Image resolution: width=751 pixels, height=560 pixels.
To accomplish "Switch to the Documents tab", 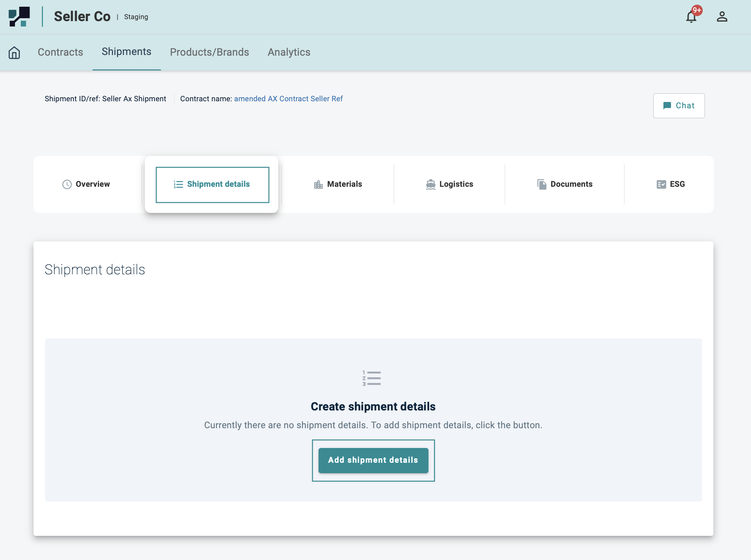I will tap(571, 184).
